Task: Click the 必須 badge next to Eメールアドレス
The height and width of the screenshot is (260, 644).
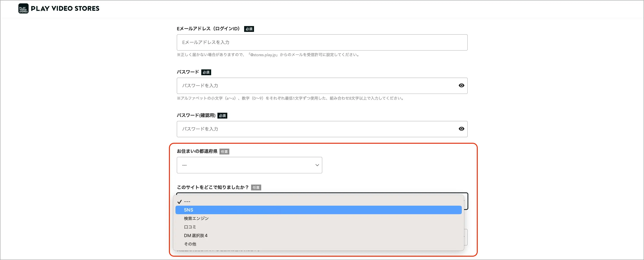Action: (x=249, y=29)
